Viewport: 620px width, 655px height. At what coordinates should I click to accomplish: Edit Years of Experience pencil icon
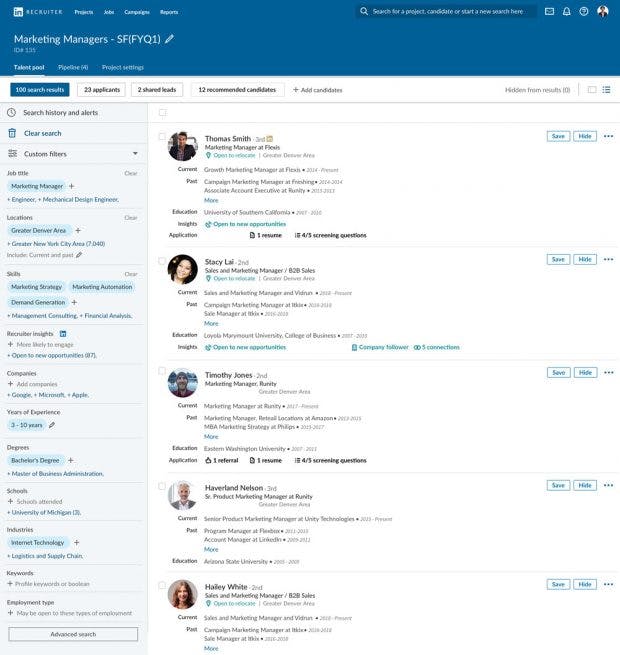(52, 425)
